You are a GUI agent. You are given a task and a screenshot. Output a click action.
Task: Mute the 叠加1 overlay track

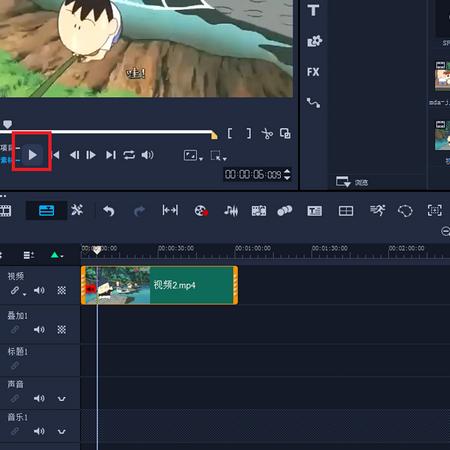point(39,330)
